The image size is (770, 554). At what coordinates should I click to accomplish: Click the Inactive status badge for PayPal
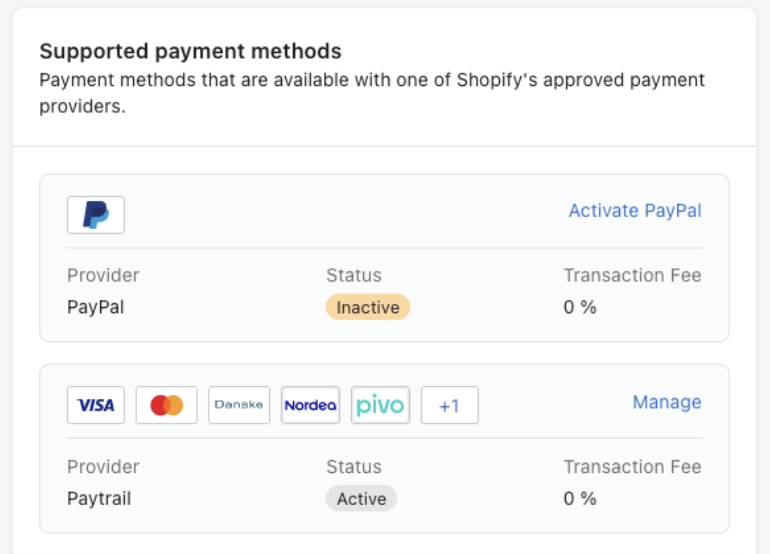[x=368, y=307]
